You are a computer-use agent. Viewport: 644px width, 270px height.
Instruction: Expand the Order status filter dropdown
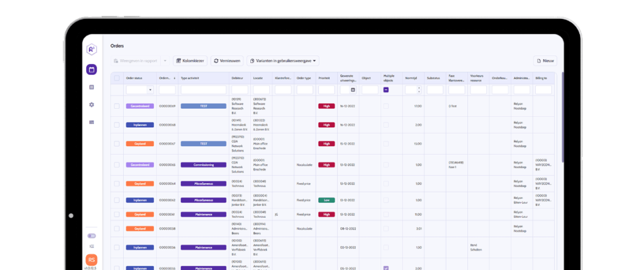(x=150, y=90)
